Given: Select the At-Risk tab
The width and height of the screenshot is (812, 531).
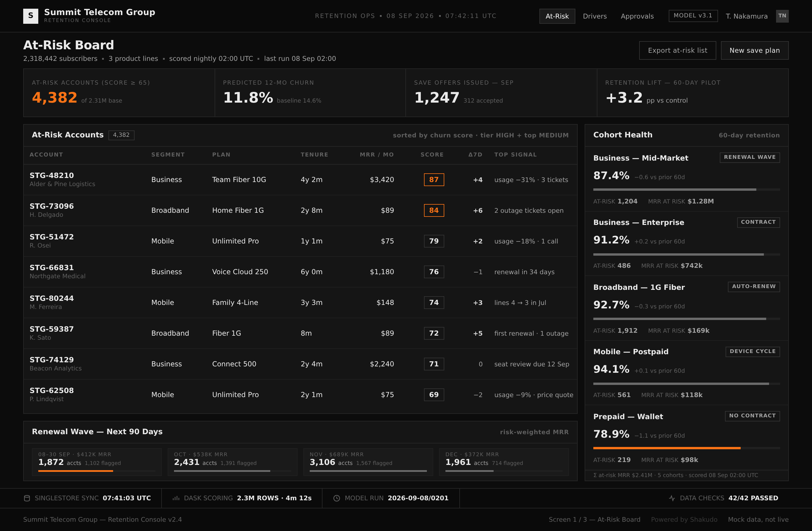Looking at the screenshot, I should (x=557, y=16).
